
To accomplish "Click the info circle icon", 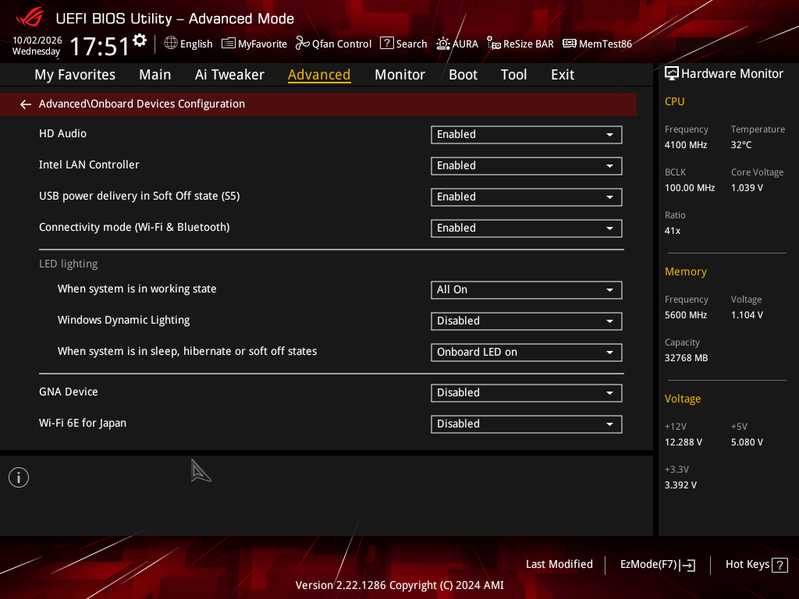I will (x=19, y=477).
